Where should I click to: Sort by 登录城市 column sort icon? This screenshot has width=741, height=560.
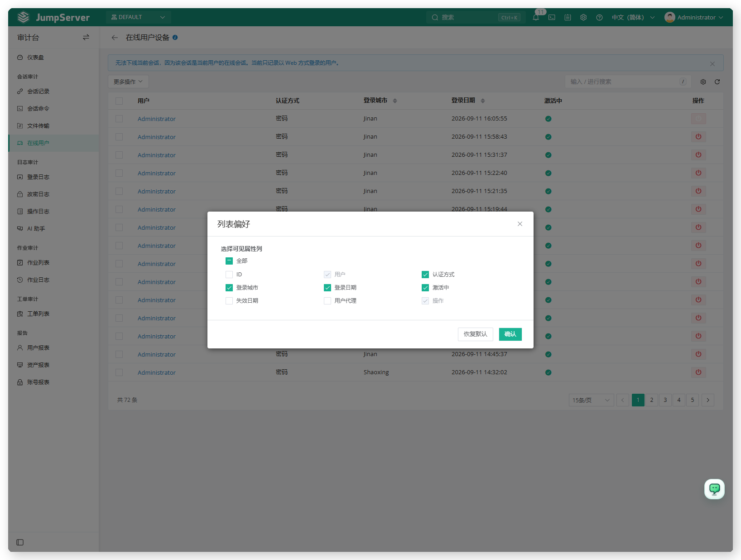pos(395,101)
